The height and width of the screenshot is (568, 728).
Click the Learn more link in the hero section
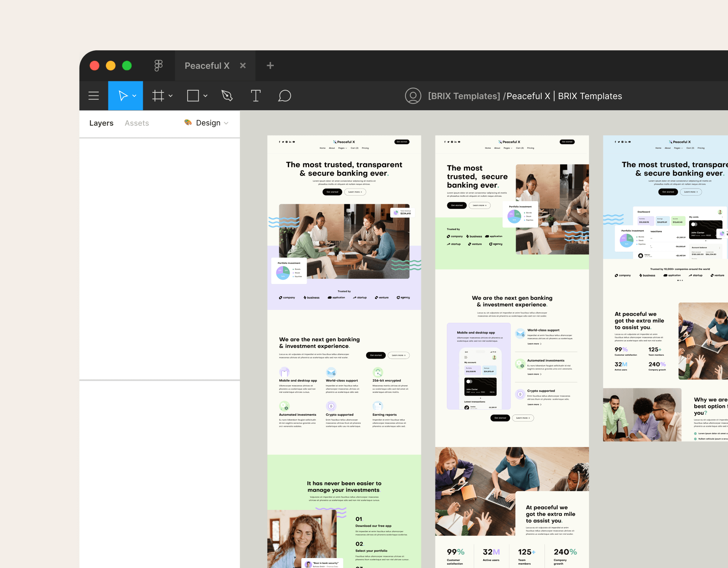355,192
